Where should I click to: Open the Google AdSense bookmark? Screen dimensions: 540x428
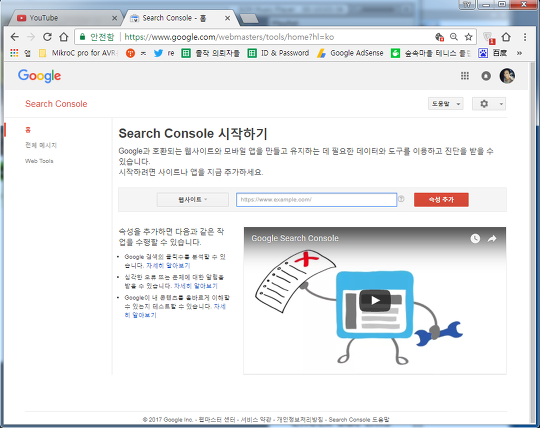350,53
